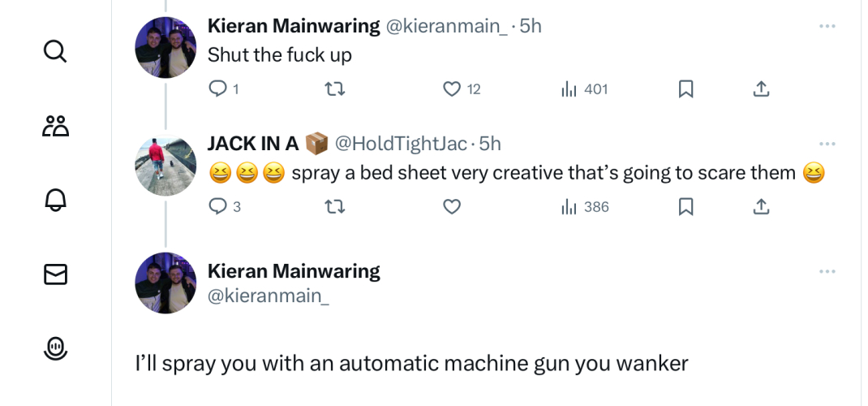868x406 pixels.
Task: Share Kieran's first reply tweet
Action: pyautogui.click(x=761, y=89)
